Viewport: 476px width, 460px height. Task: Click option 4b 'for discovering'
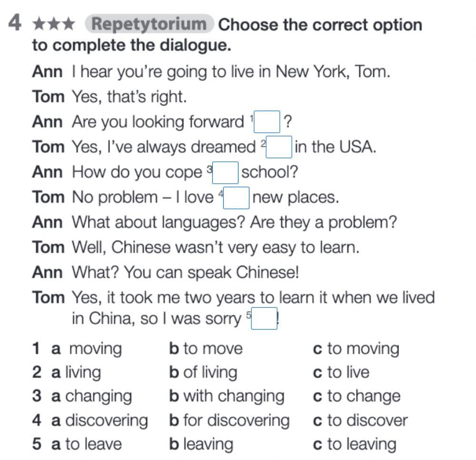click(236, 420)
